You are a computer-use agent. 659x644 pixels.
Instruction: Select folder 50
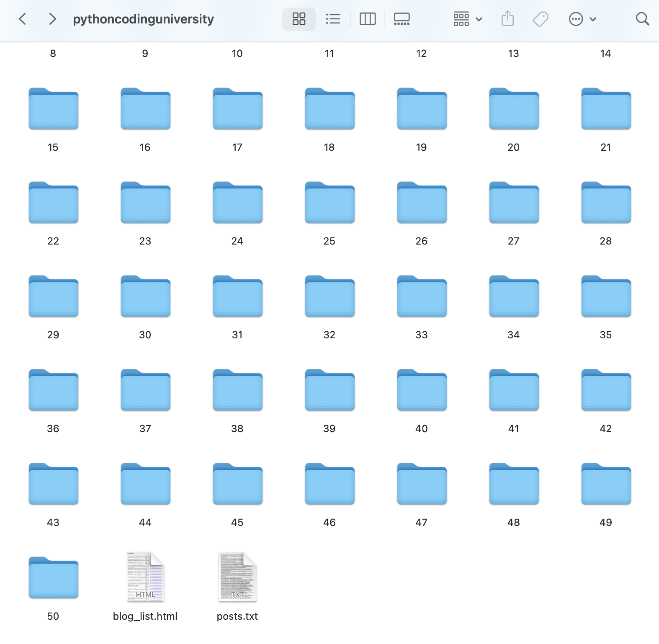point(54,577)
